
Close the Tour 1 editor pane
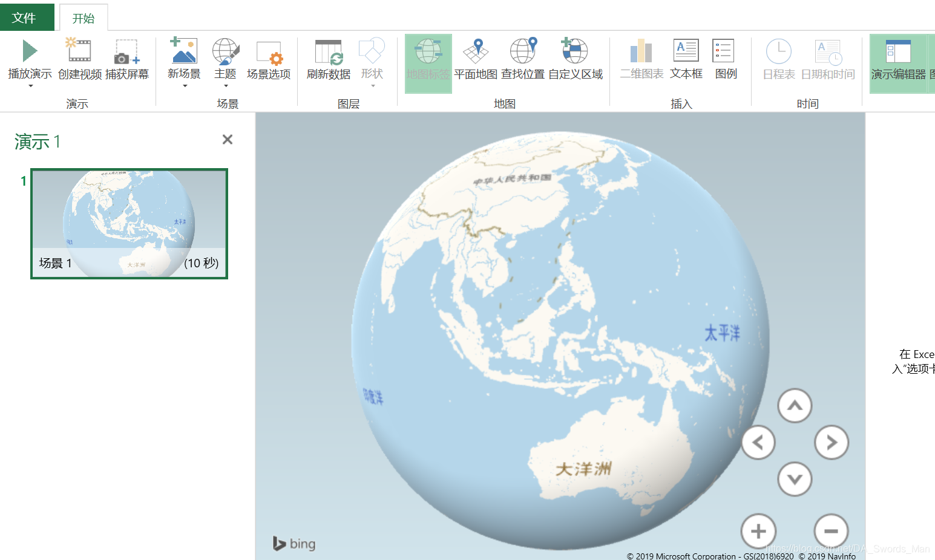pyautogui.click(x=228, y=140)
